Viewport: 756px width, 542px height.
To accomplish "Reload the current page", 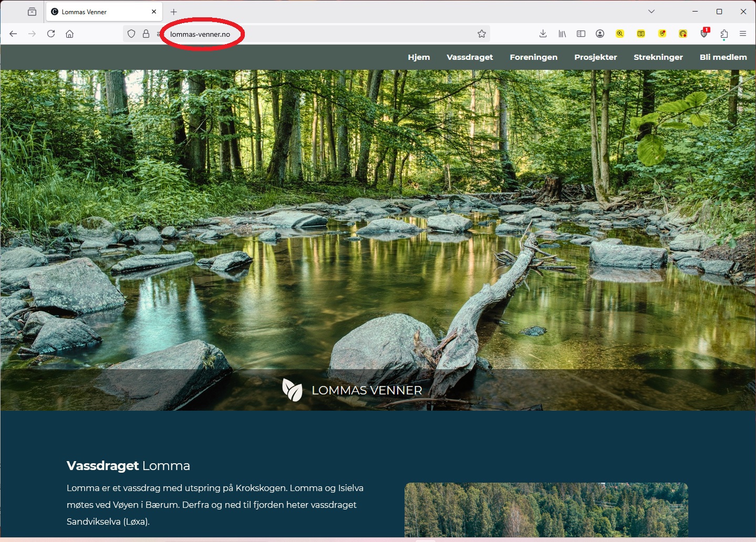I will [51, 34].
